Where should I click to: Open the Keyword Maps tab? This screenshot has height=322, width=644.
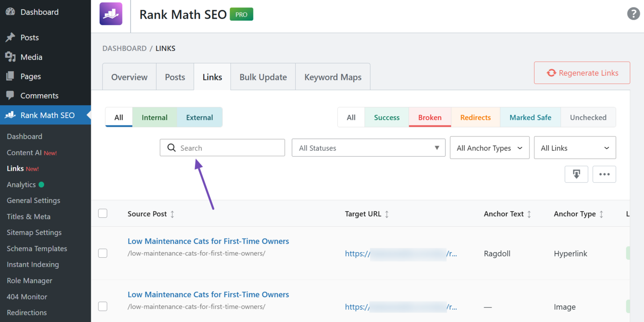pos(333,77)
